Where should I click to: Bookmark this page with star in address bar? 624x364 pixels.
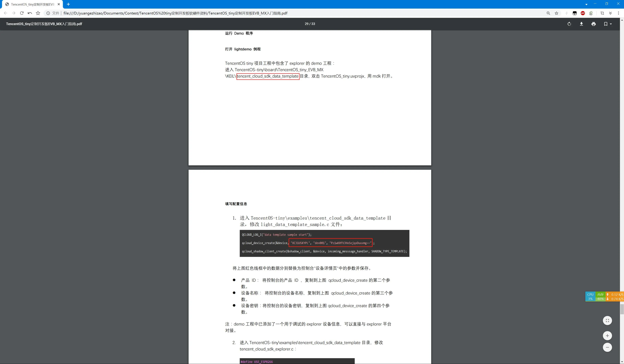[x=556, y=13]
